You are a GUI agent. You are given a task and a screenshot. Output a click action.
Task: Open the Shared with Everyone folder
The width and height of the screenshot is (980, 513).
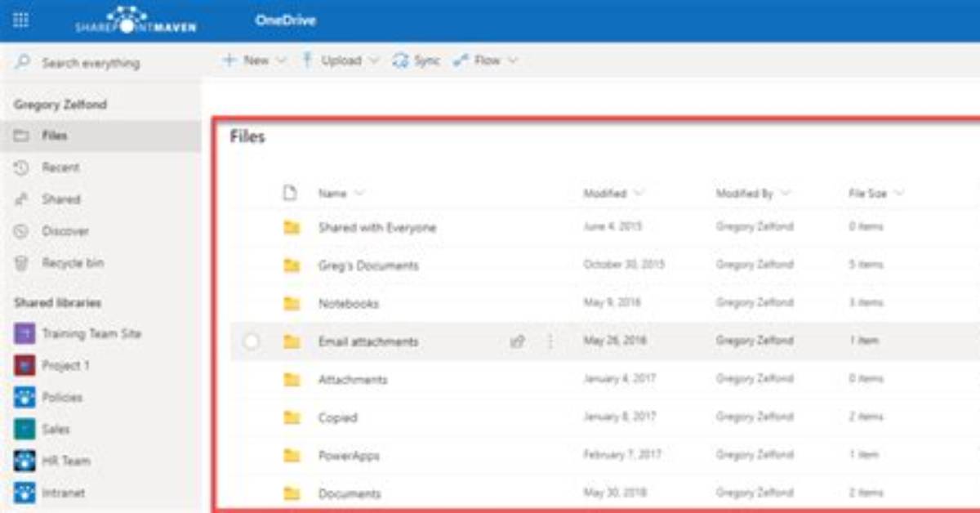[377, 227]
